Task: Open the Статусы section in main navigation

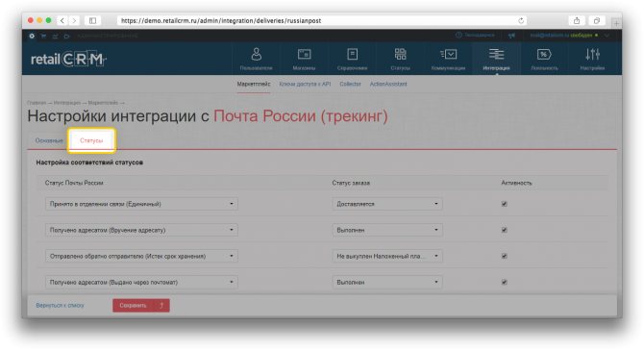Action: (x=400, y=59)
